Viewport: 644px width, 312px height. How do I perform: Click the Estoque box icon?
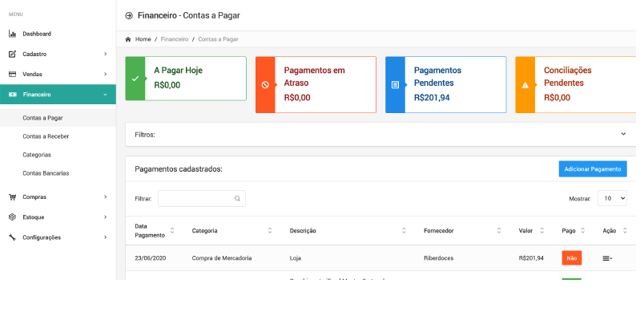click(x=12, y=217)
